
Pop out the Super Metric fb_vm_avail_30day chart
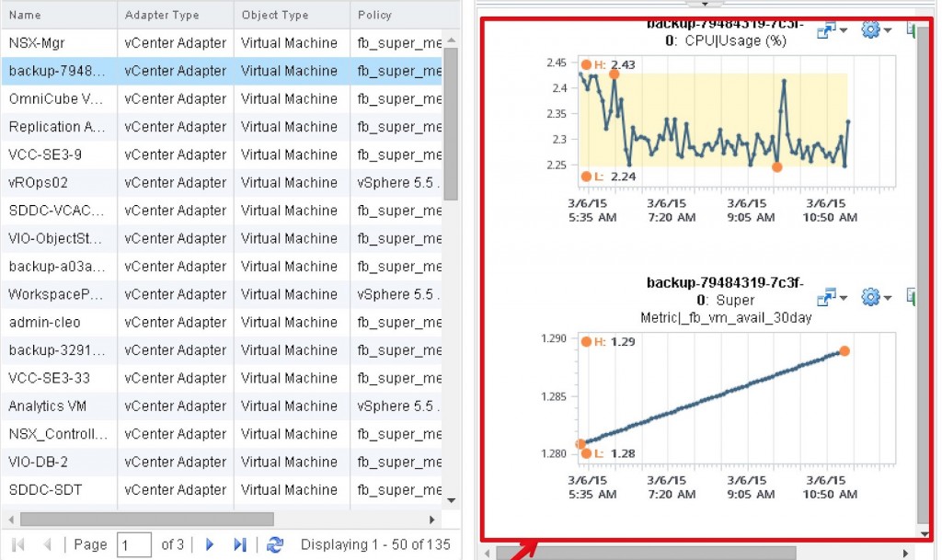pyautogui.click(x=826, y=296)
